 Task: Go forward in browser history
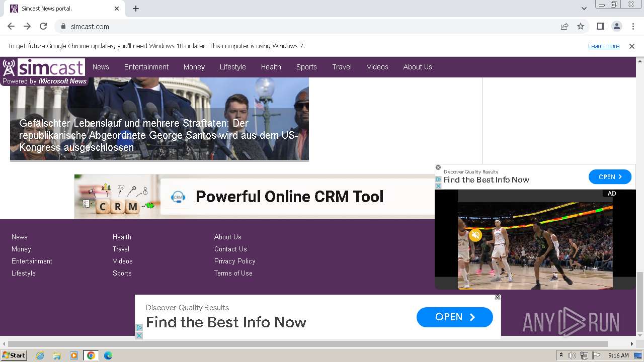pos(27,26)
